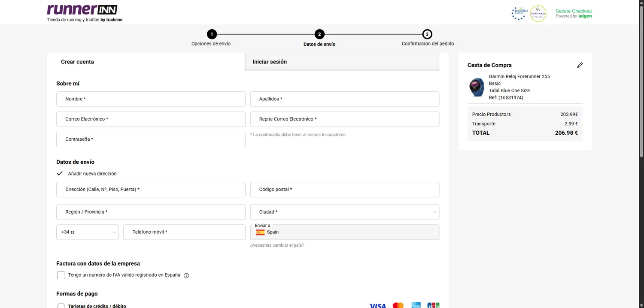Select Tarjetas de crédito / débito radio
The width and height of the screenshot is (644, 308).
61,306
